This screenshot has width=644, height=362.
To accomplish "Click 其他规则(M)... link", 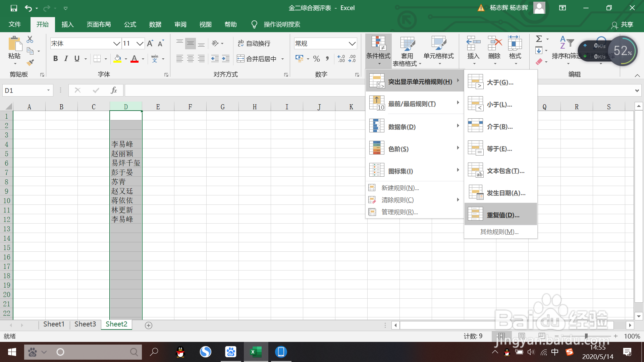I will [x=499, y=232].
